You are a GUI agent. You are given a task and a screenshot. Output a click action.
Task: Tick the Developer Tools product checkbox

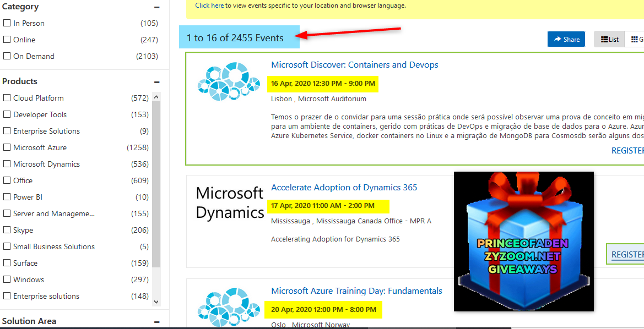(x=7, y=114)
